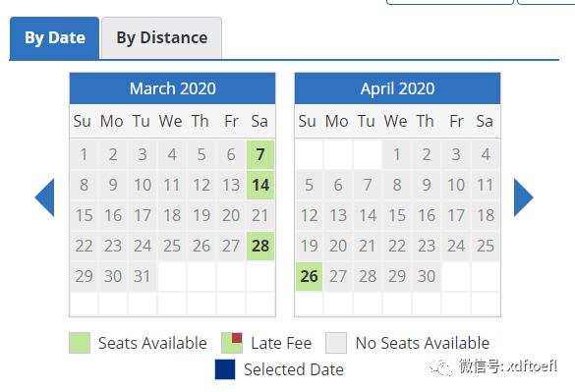The image size is (575, 392).
Task: Click April 30 date cell
Action: [x=427, y=276]
